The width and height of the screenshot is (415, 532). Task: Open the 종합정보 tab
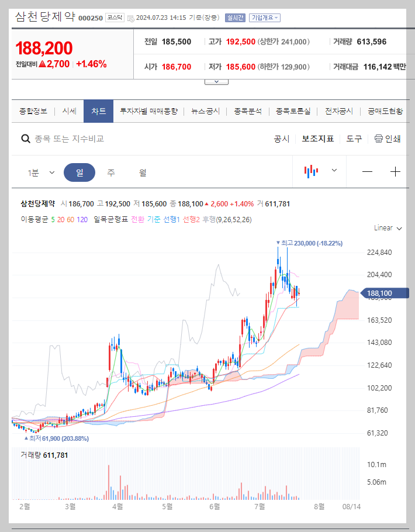tap(33, 111)
